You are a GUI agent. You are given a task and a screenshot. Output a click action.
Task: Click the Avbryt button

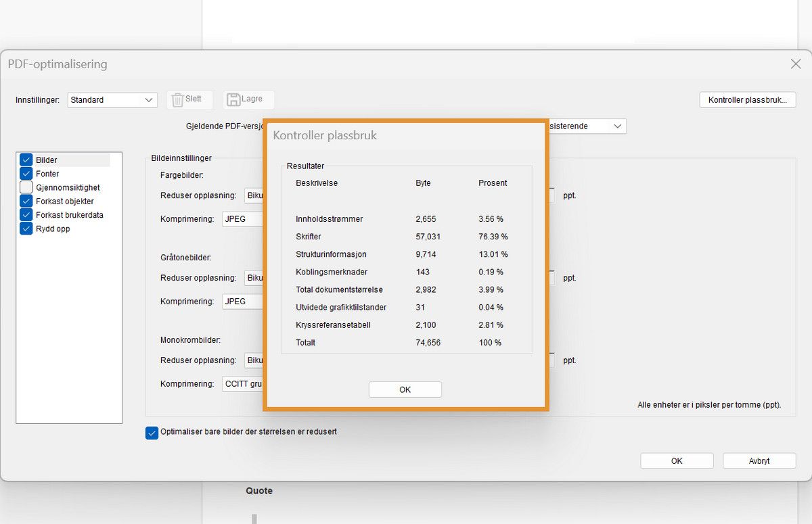click(759, 461)
